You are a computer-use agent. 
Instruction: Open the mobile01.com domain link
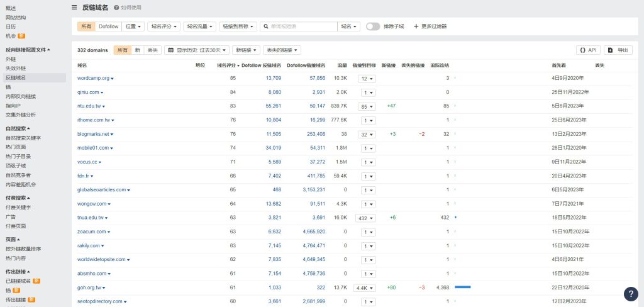(93, 148)
